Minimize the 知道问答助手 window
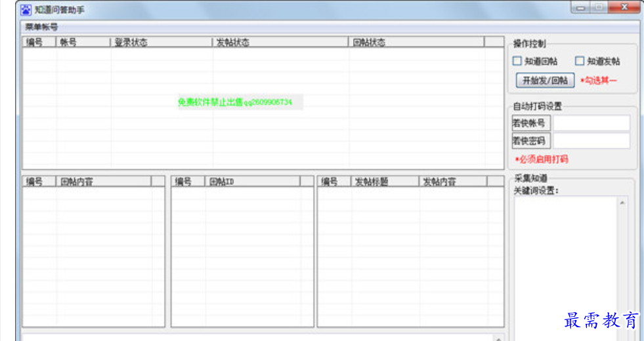644x341 pixels. click(x=580, y=7)
